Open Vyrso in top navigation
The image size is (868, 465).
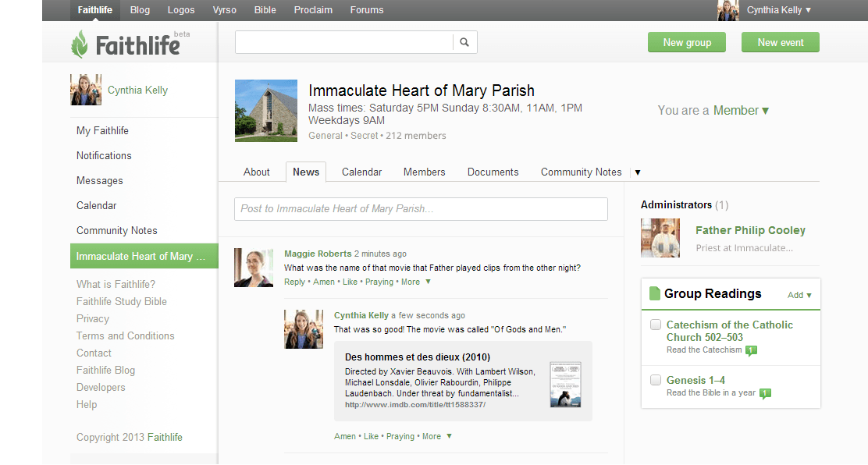224,10
